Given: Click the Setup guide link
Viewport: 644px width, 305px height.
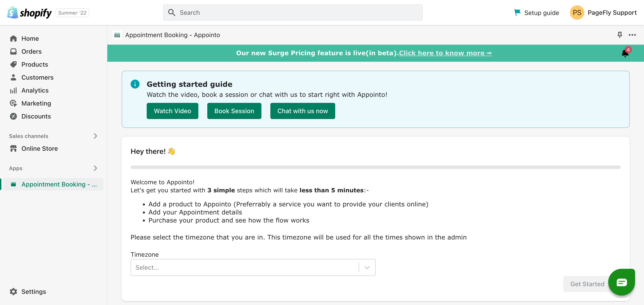Looking at the screenshot, I should [536, 13].
